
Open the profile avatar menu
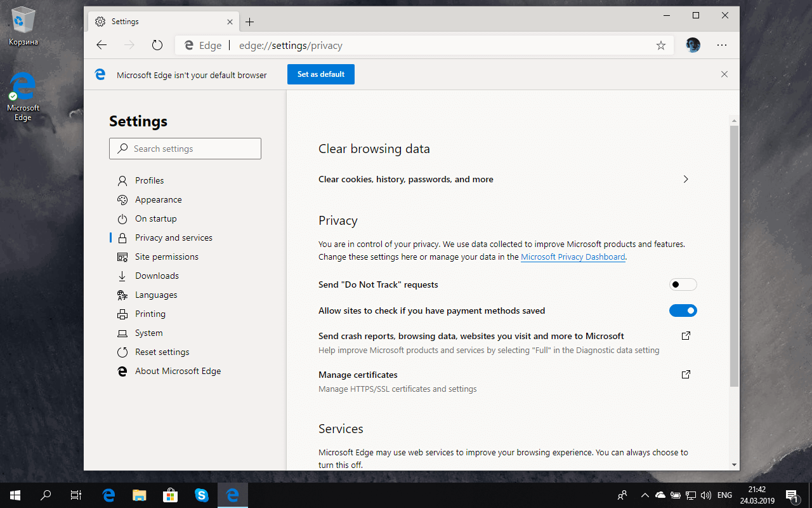(x=693, y=45)
